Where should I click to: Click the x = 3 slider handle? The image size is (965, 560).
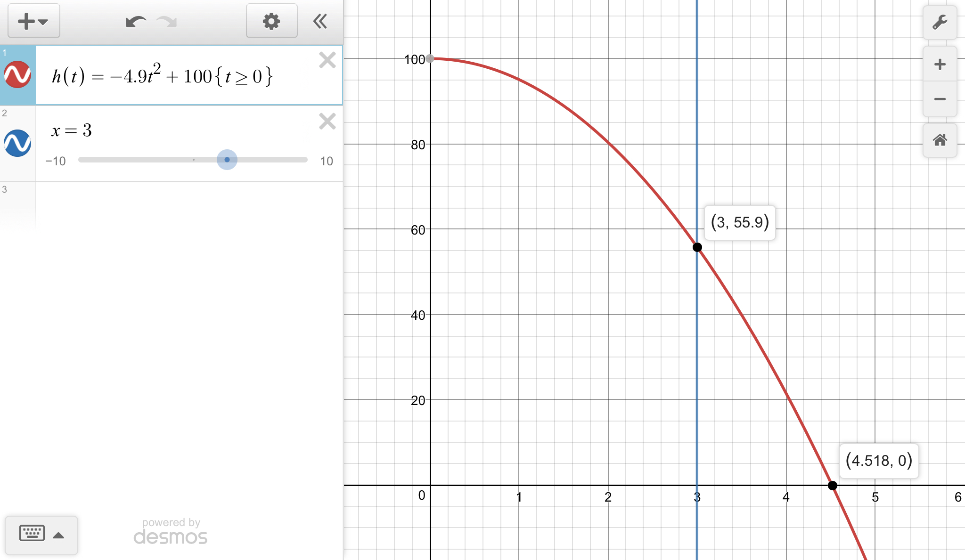pyautogui.click(x=227, y=160)
